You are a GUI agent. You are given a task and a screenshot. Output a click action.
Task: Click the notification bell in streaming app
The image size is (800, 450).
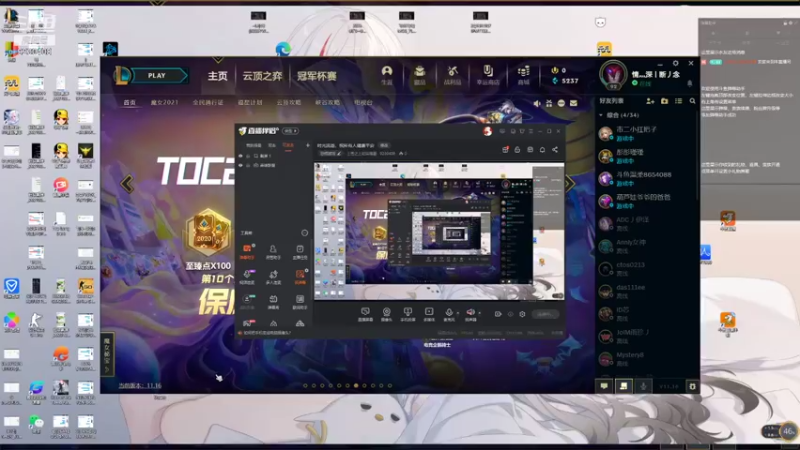[x=542, y=149]
